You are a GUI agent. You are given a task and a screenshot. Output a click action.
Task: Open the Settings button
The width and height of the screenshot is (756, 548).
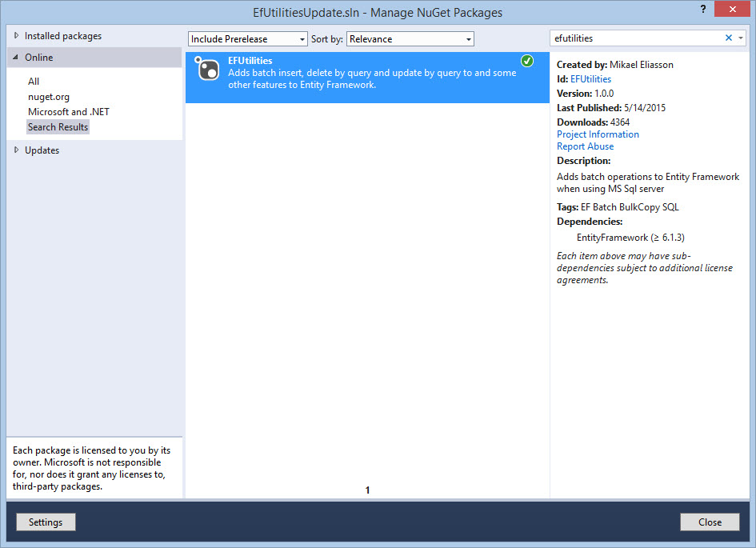pos(46,522)
